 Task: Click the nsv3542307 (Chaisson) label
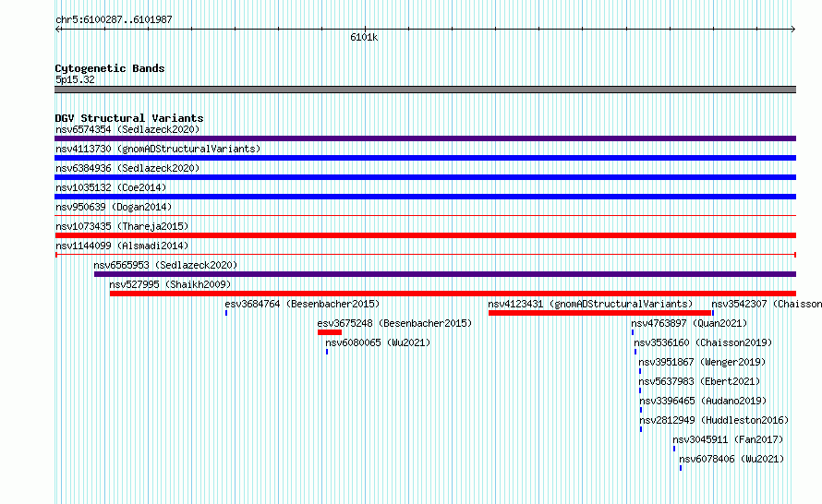[767, 304]
